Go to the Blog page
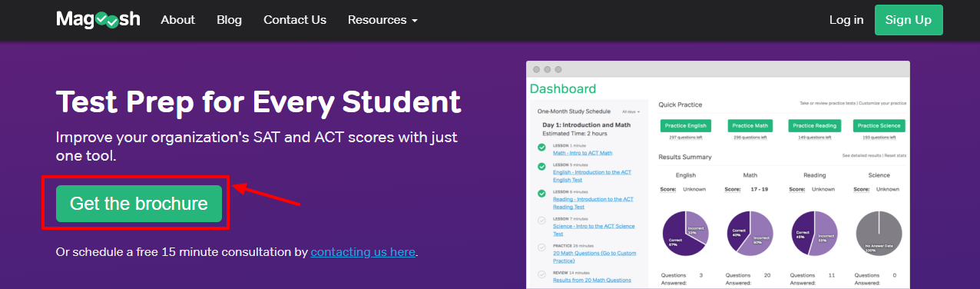The image size is (980, 289). pyautogui.click(x=230, y=20)
